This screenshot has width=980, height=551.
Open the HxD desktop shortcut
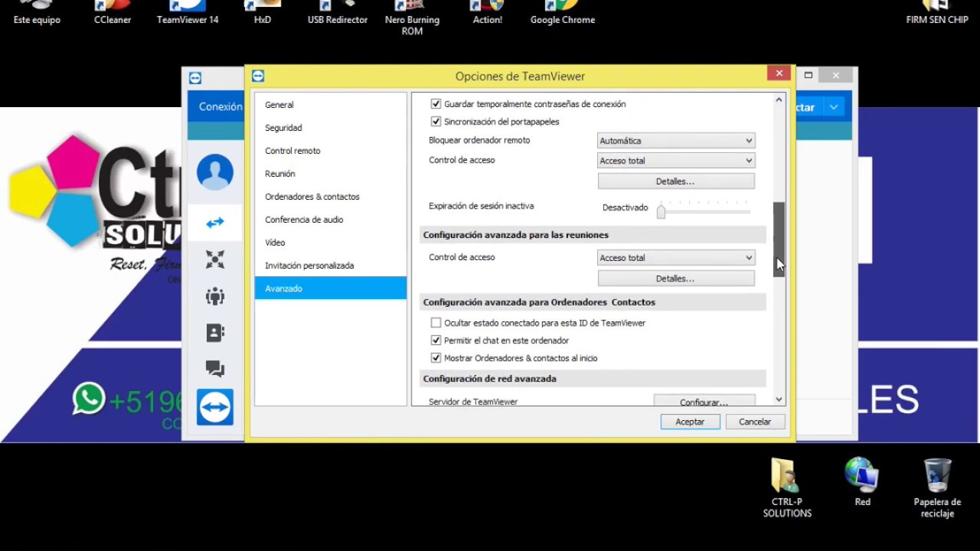263,13
